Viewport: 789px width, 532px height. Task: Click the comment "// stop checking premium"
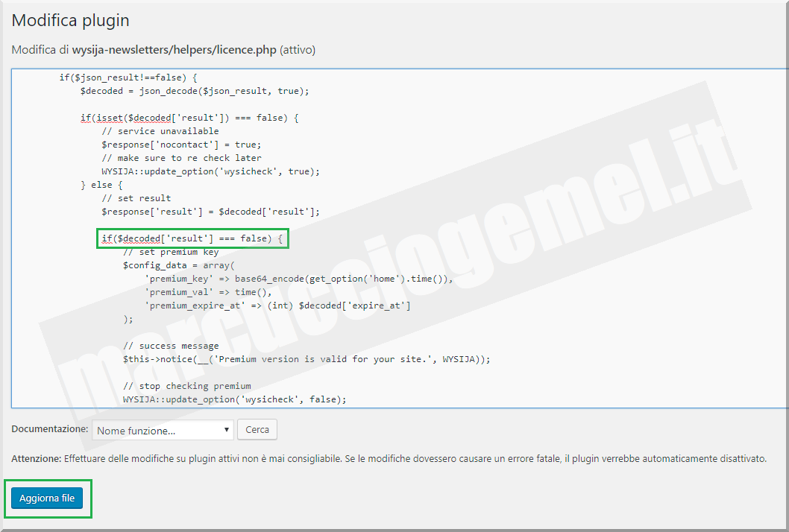point(186,386)
